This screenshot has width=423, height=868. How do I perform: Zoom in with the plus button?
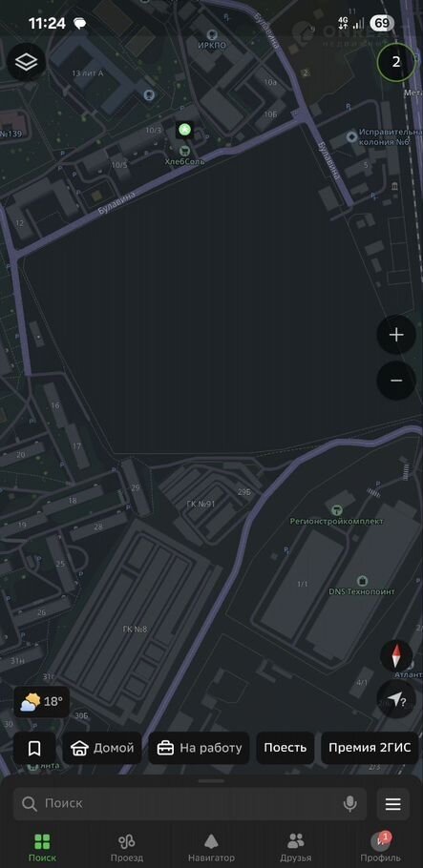pos(396,335)
